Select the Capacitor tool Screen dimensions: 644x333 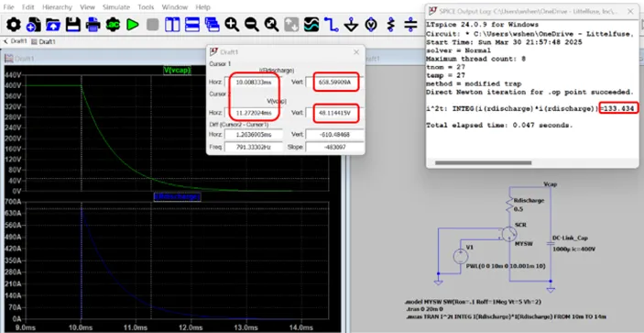410,25
